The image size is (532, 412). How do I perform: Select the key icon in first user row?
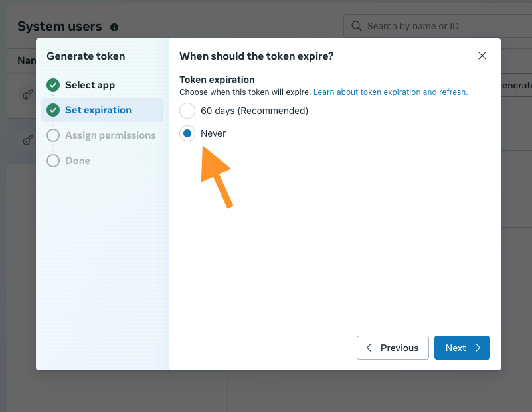click(x=28, y=95)
